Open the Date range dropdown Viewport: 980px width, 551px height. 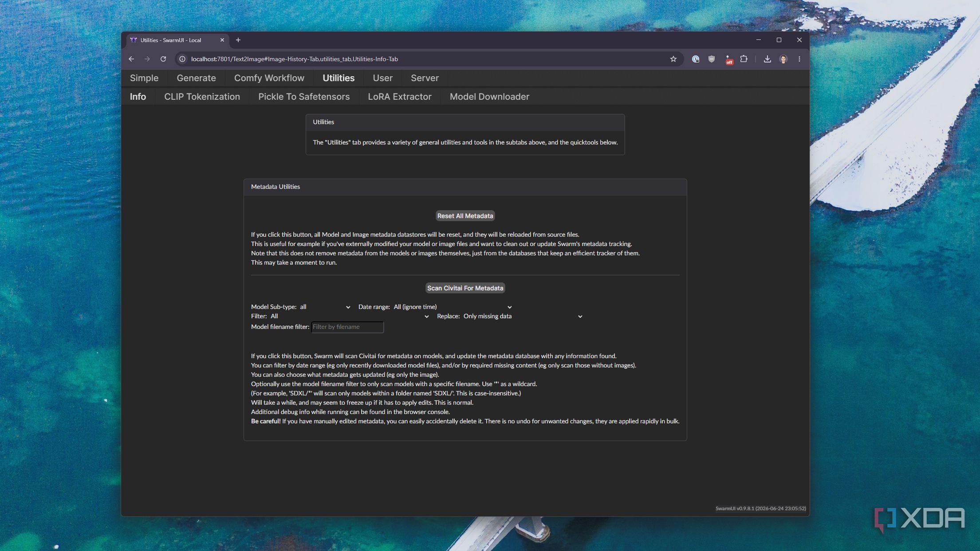point(453,307)
